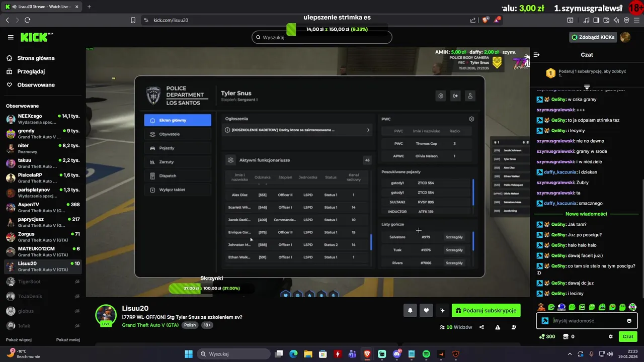Click Szczegóły for Tusk warrant
The image size is (644, 362).
(454, 250)
